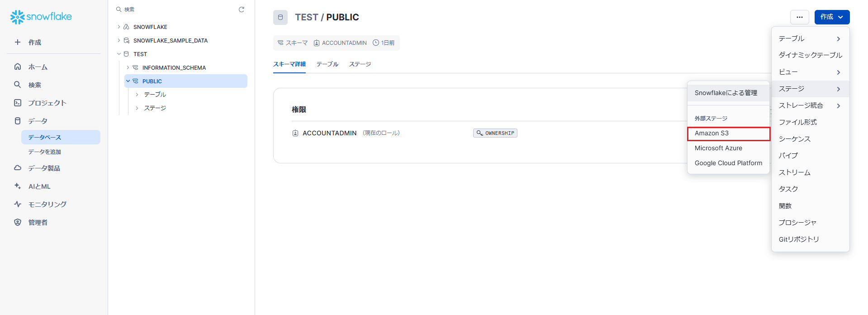The width and height of the screenshot is (868, 315).
Task: Click the plus icon beside 作成 in sidebar
Action: pos(18,42)
